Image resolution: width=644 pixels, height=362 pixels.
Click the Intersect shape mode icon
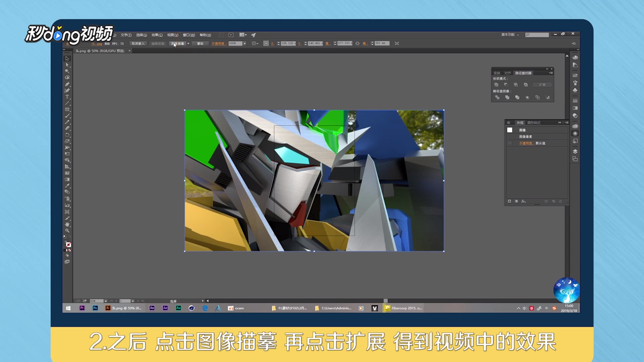pyautogui.click(x=516, y=84)
